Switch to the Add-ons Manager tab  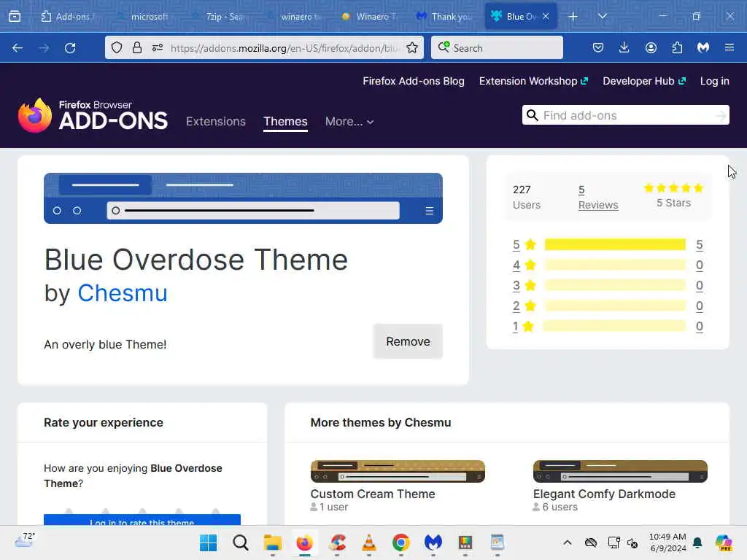tap(66, 17)
